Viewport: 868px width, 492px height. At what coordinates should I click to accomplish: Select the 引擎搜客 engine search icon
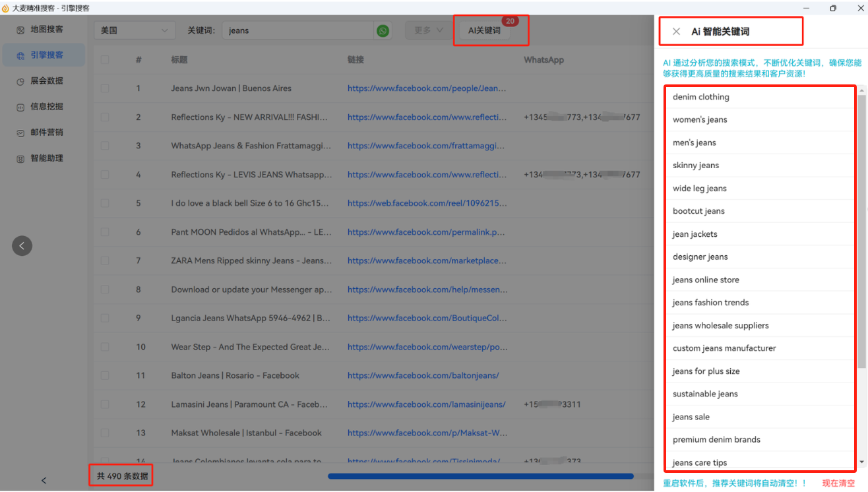20,55
